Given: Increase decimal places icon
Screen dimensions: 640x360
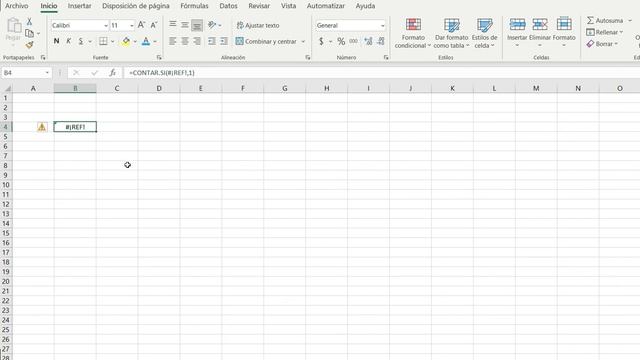Looking at the screenshot, I should 368,41.
